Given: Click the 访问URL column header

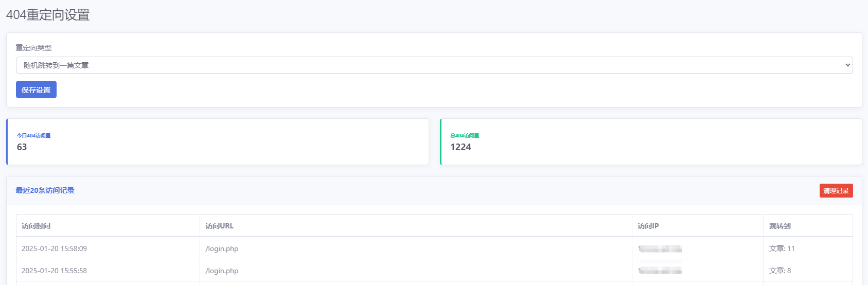Looking at the screenshot, I should (219, 226).
